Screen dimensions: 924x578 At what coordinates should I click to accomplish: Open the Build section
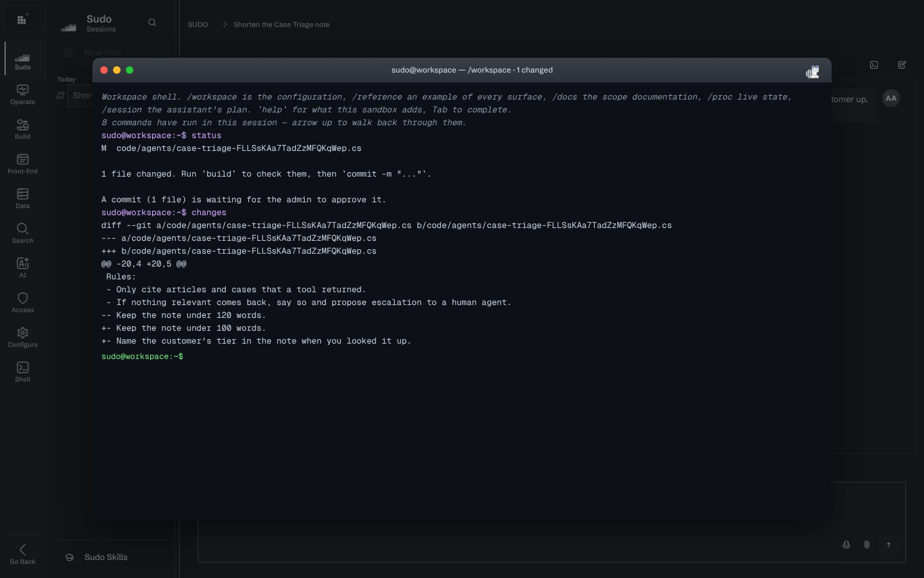point(22,129)
